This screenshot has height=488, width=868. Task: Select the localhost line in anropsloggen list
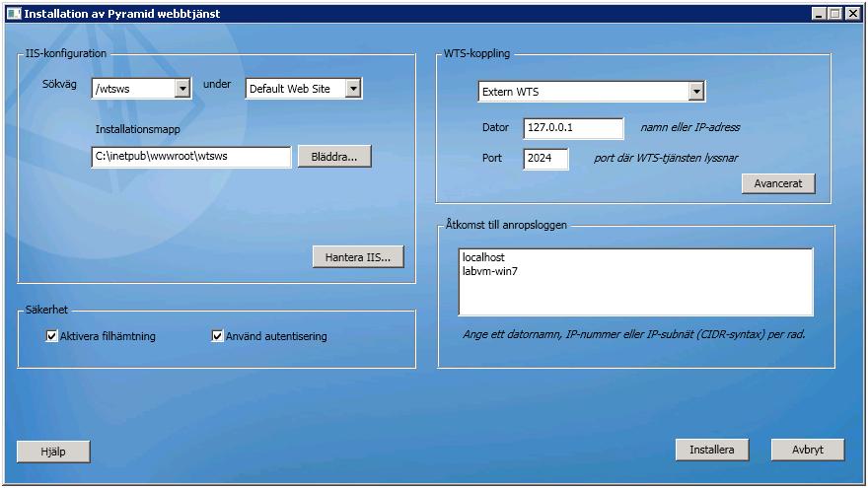483,257
